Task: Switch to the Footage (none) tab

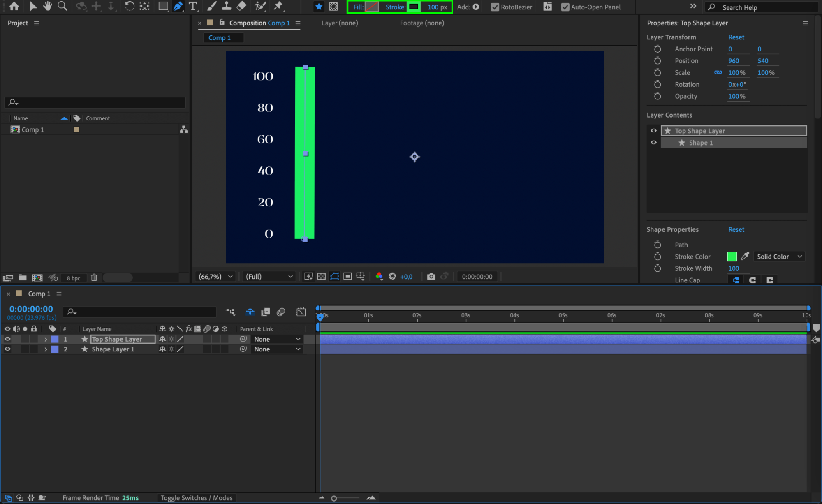Action: 421,23
